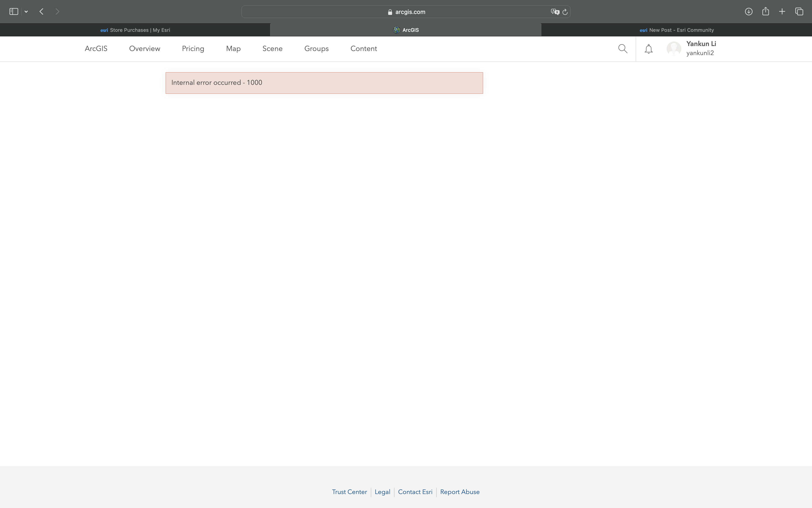Open a new tab with plus icon

[x=782, y=12]
